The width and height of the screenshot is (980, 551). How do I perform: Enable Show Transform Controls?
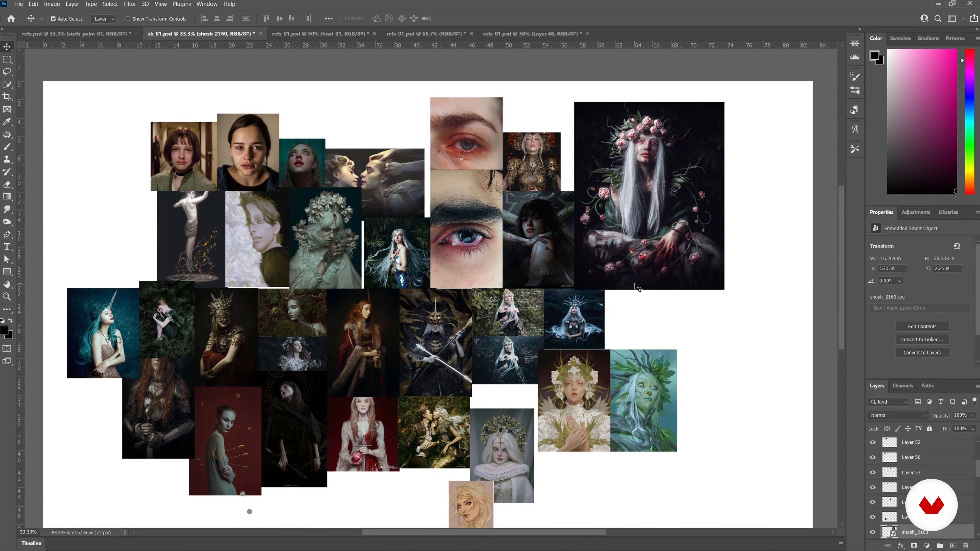point(128,19)
